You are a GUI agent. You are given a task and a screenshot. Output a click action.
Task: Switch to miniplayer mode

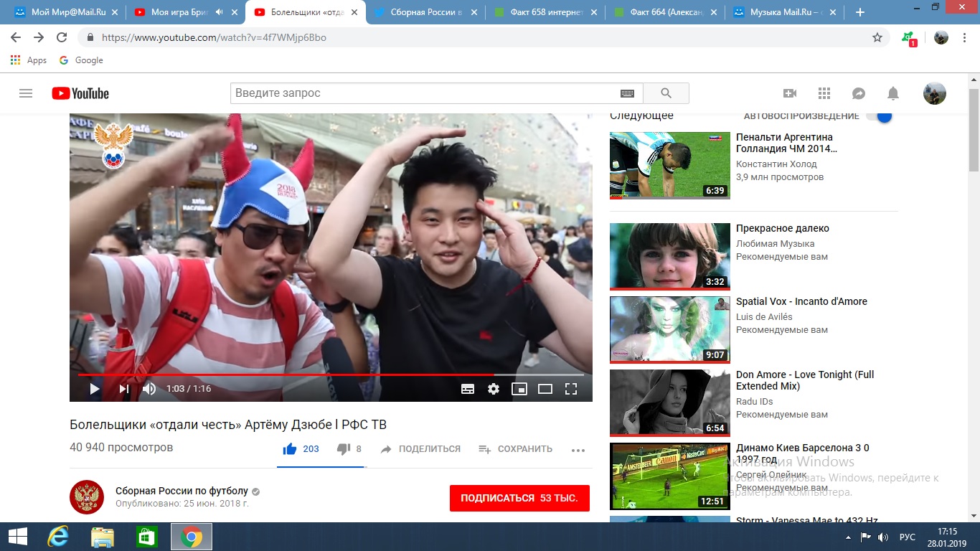519,389
